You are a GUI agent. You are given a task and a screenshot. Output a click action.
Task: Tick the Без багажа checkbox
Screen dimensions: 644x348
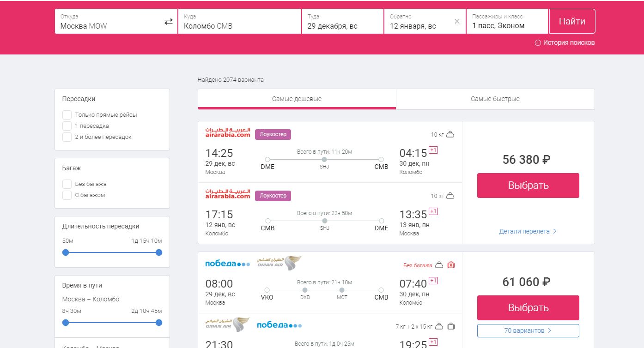[x=67, y=184]
